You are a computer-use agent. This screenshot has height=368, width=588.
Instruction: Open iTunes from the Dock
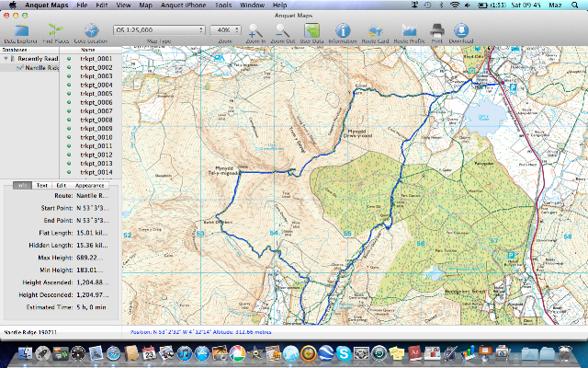pyautogui.click(x=184, y=353)
